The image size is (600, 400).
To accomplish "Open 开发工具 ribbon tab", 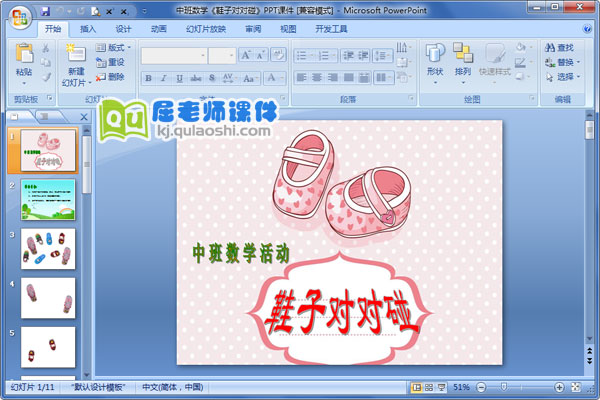I will 331,29.
